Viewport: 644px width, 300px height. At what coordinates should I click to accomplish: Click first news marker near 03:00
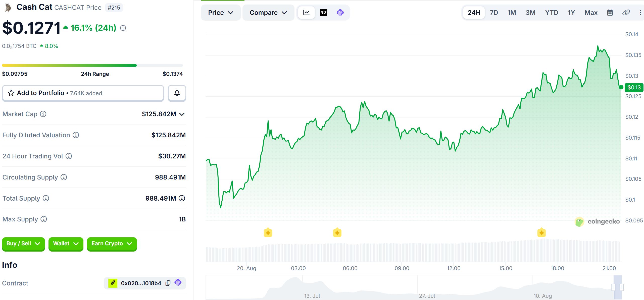point(268,233)
